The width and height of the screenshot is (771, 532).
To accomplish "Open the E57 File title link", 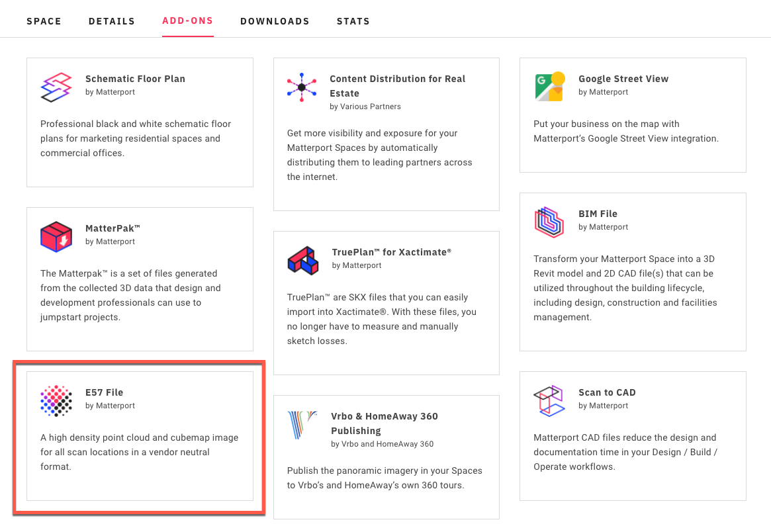I will pyautogui.click(x=105, y=392).
